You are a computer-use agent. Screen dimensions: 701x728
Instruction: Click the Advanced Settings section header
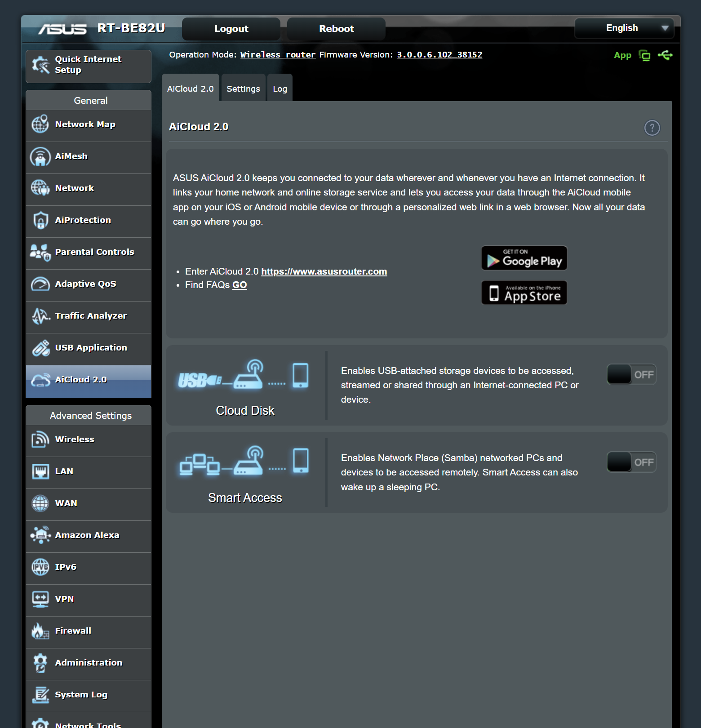[x=89, y=415]
